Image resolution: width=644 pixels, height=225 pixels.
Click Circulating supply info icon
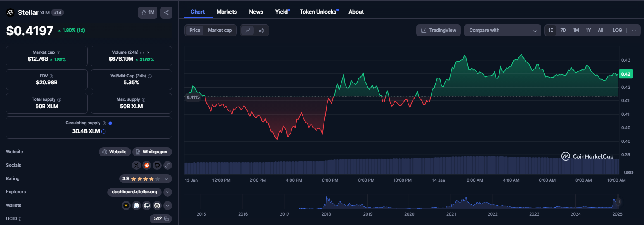point(104,123)
